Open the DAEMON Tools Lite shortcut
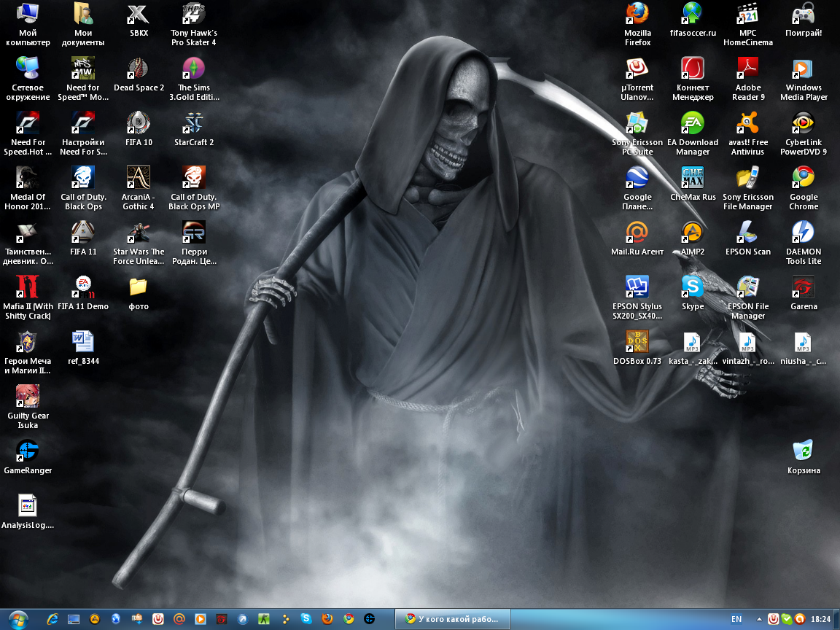Screen dimensions: 840x630 [804, 233]
